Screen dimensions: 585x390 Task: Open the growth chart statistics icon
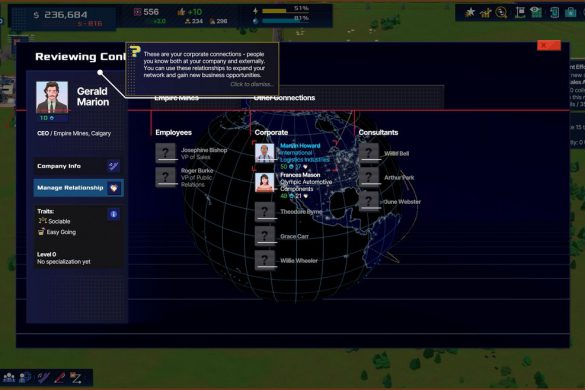(x=485, y=13)
